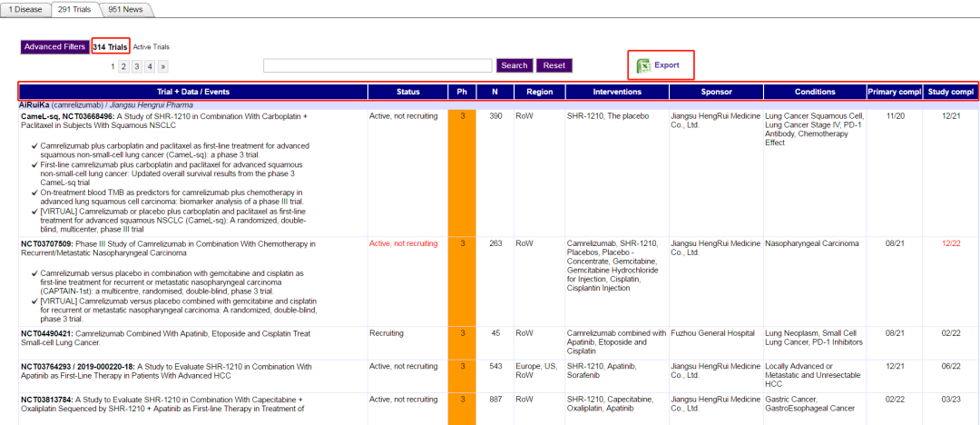Image resolution: width=980 pixels, height=425 pixels.
Task: Sort by the Sponsor column header
Action: point(716,92)
